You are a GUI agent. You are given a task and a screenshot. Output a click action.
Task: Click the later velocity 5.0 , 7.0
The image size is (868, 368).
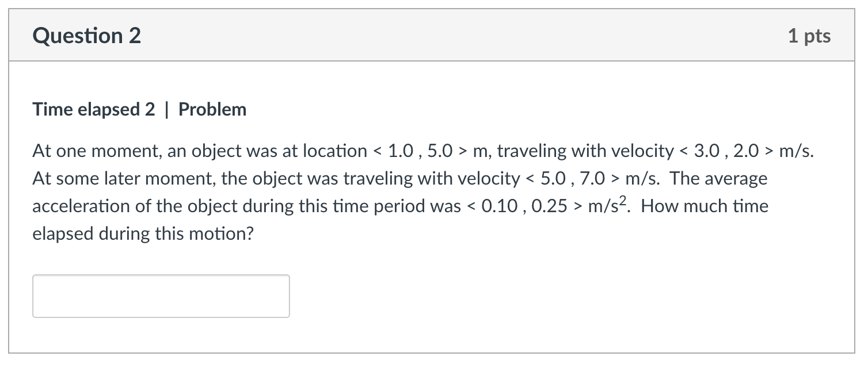click(x=573, y=179)
